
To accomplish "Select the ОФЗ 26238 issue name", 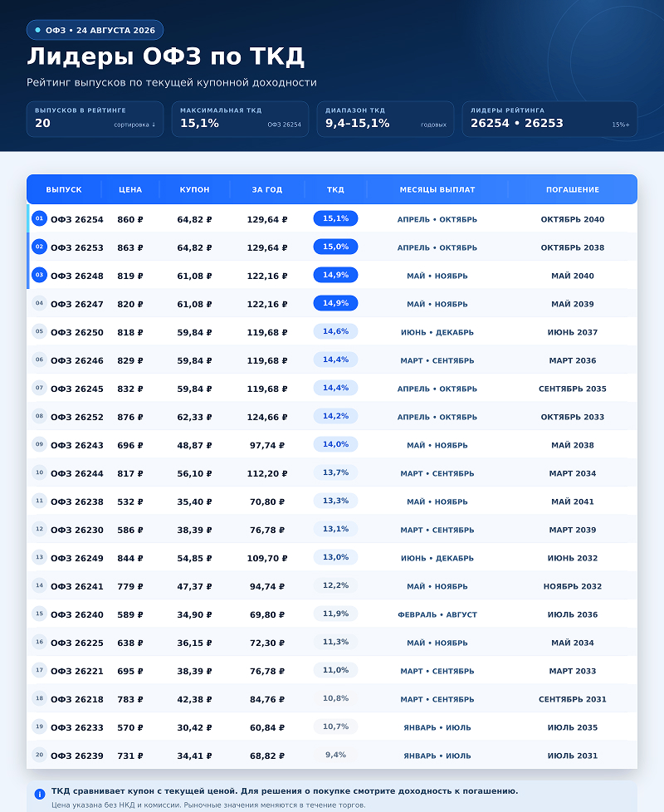I will point(77,501).
